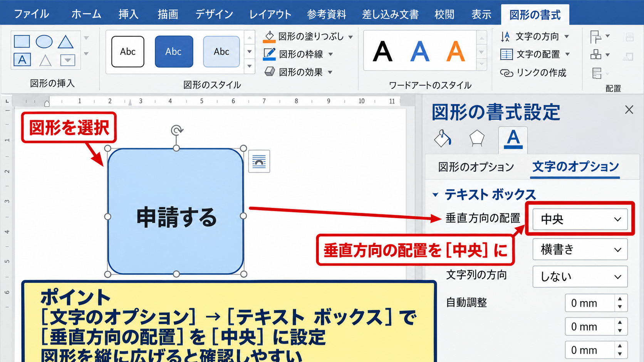Apply the white outlined Abc shape style

tap(128, 52)
